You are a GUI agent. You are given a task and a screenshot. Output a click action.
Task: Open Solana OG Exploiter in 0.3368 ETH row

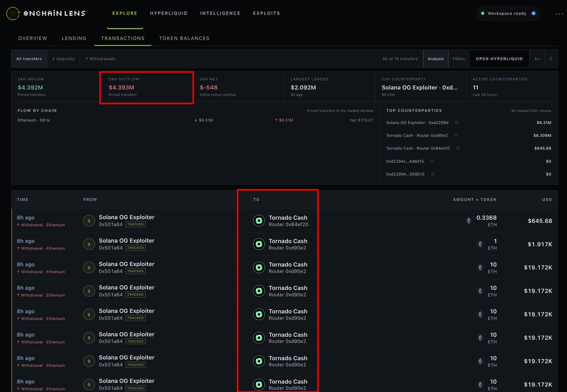[127, 217]
